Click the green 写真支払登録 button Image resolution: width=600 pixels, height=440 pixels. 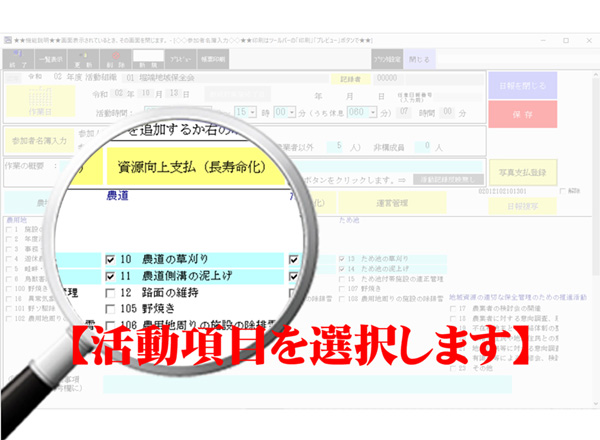tap(538, 171)
